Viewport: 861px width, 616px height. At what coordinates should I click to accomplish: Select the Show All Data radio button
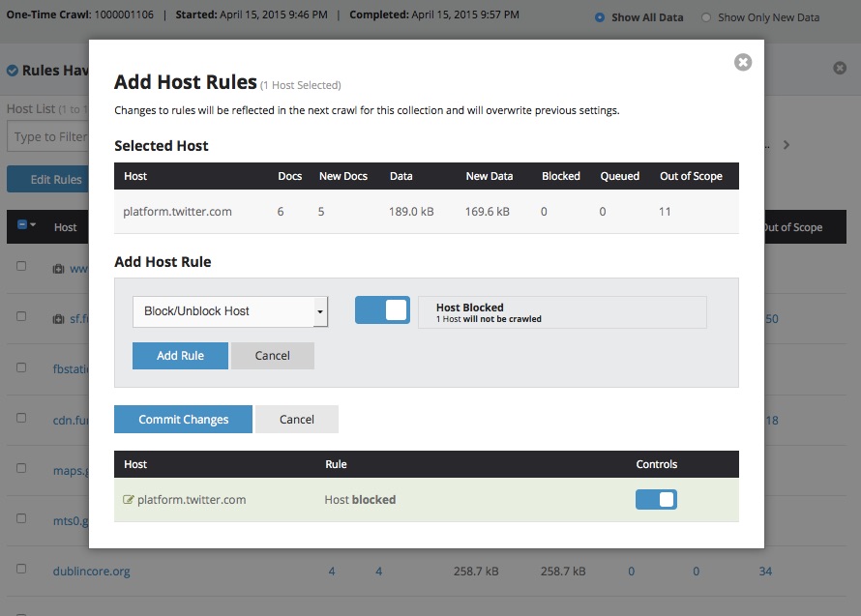pos(600,17)
